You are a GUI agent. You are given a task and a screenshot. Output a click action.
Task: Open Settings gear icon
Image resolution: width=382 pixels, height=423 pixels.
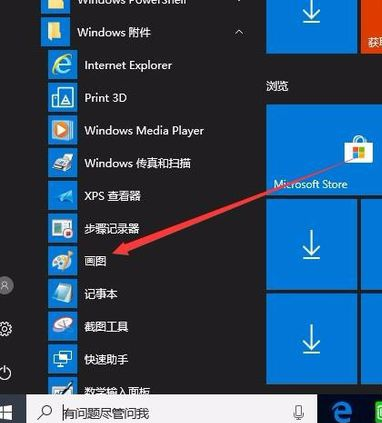pyautogui.click(x=6, y=329)
